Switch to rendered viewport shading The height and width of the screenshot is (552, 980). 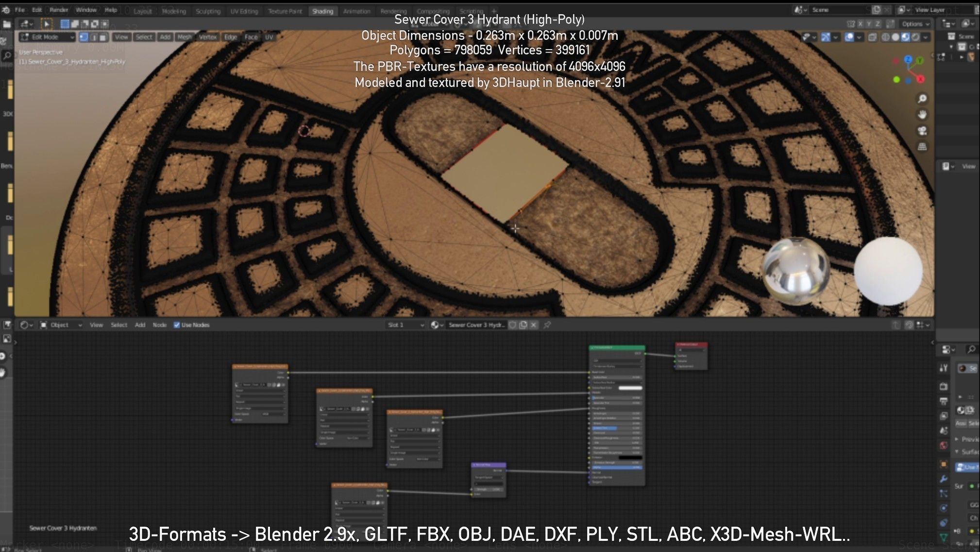click(915, 37)
